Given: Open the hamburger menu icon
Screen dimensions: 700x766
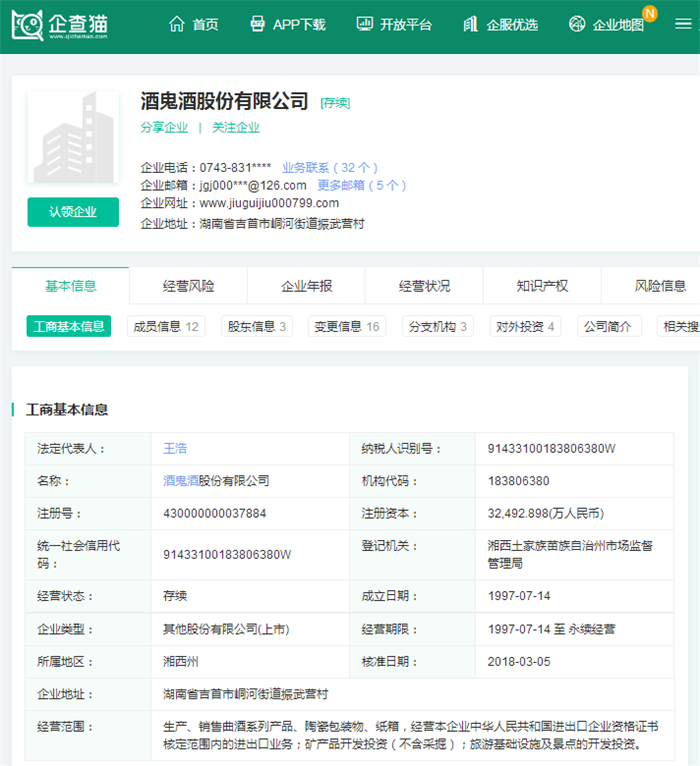Looking at the screenshot, I should (683, 23).
